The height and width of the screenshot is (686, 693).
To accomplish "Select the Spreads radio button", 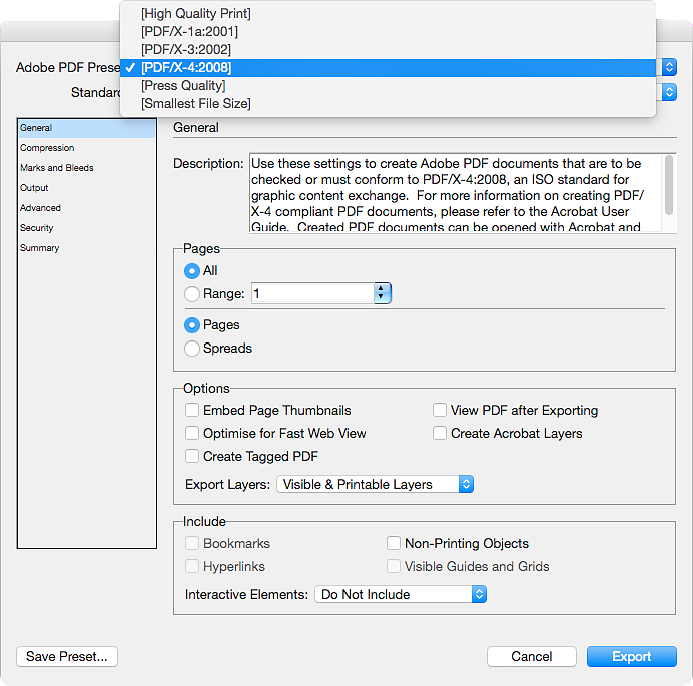I will (x=192, y=348).
